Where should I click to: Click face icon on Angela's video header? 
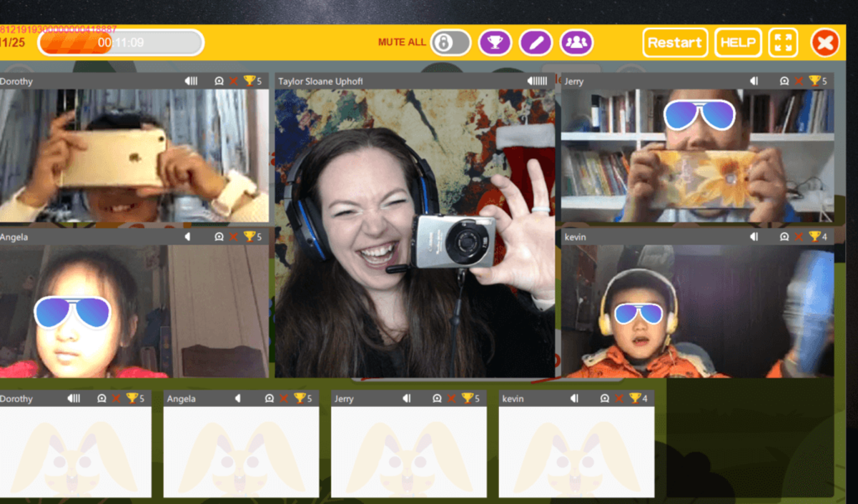tap(219, 237)
